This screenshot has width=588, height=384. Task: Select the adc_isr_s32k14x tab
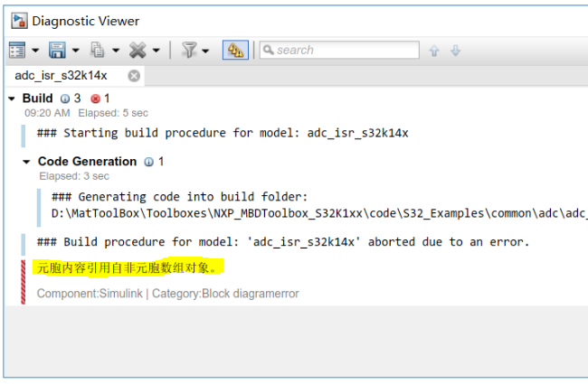[61, 76]
